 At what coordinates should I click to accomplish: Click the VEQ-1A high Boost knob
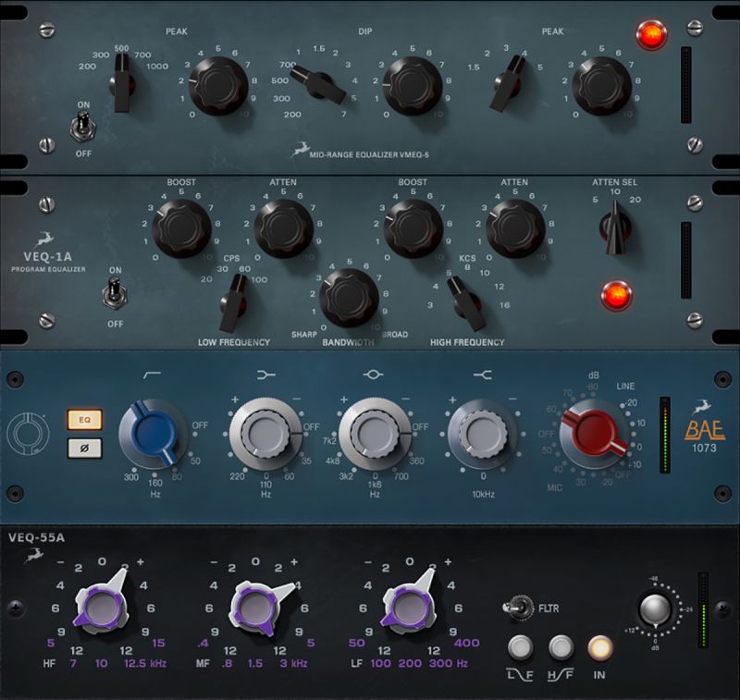pyautogui.click(x=413, y=228)
